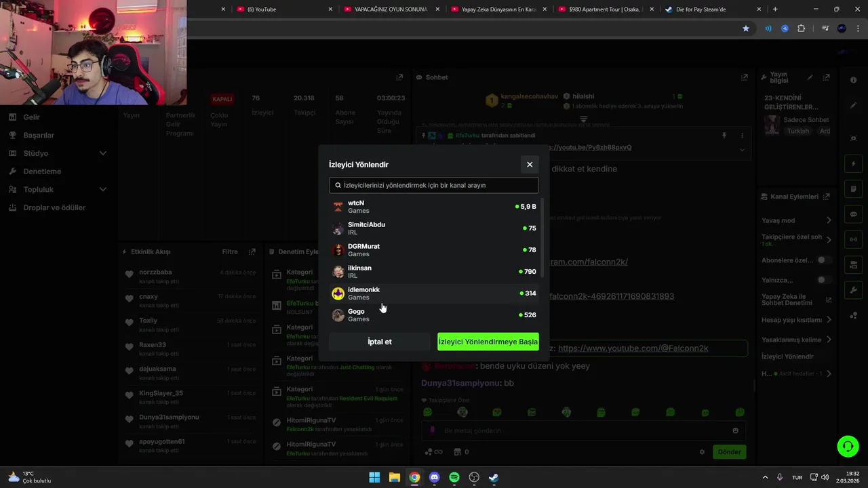Image resolution: width=868 pixels, height=488 pixels.
Task: Click norzzbaba follow event in activity feed
Action: point(191,277)
